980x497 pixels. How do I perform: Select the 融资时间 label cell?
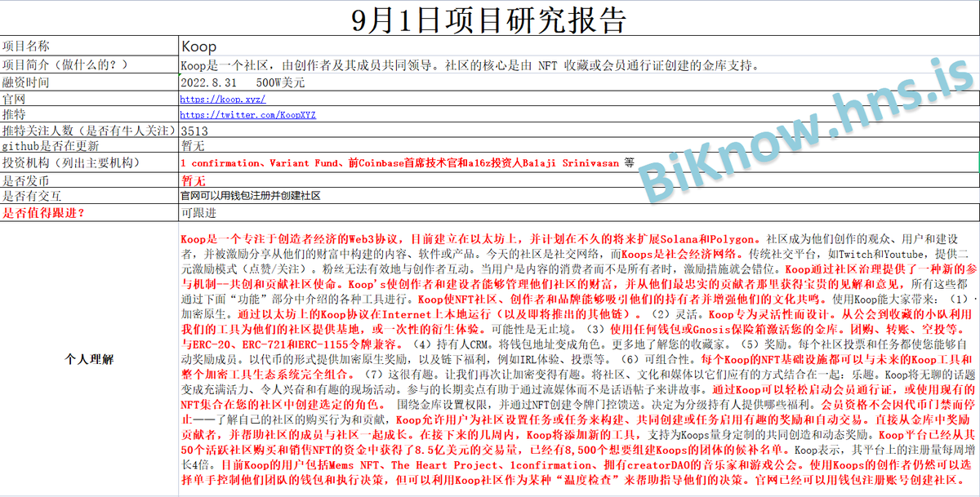(x=89, y=82)
